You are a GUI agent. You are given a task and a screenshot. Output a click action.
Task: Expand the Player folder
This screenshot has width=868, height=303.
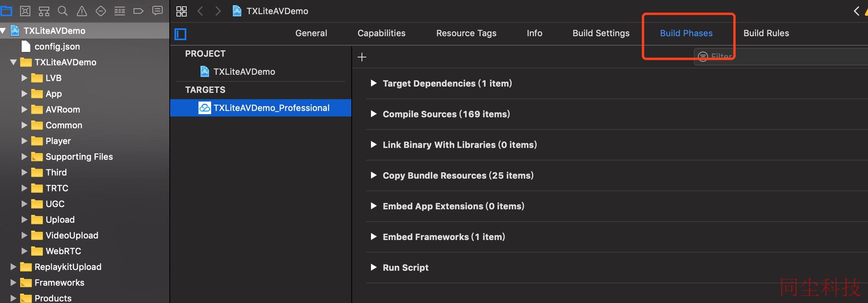pyautogui.click(x=24, y=141)
